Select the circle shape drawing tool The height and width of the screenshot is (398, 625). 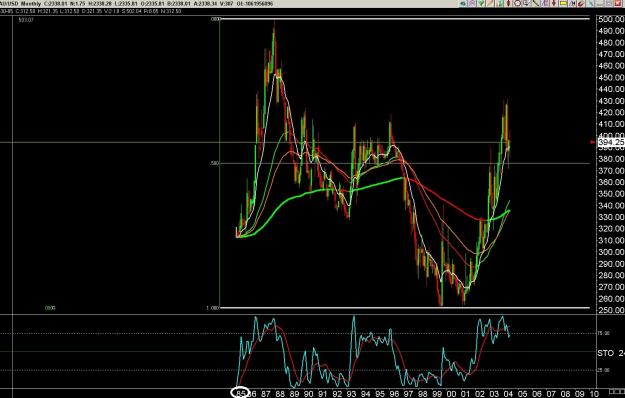517,4
